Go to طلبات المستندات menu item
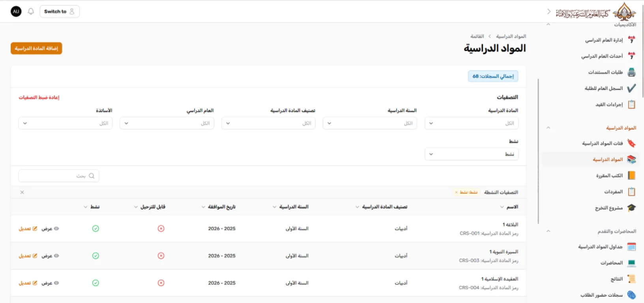The width and height of the screenshot is (644, 303). click(605, 72)
